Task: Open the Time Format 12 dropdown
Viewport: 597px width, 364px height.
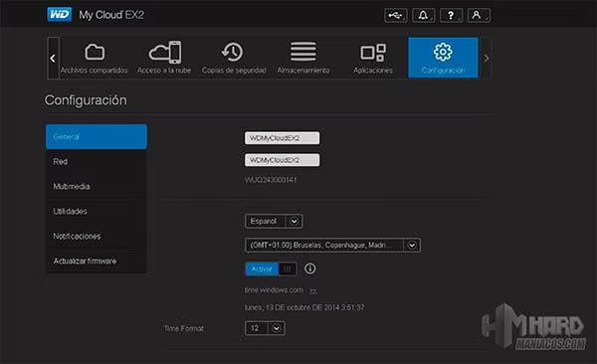Action: tap(265, 328)
